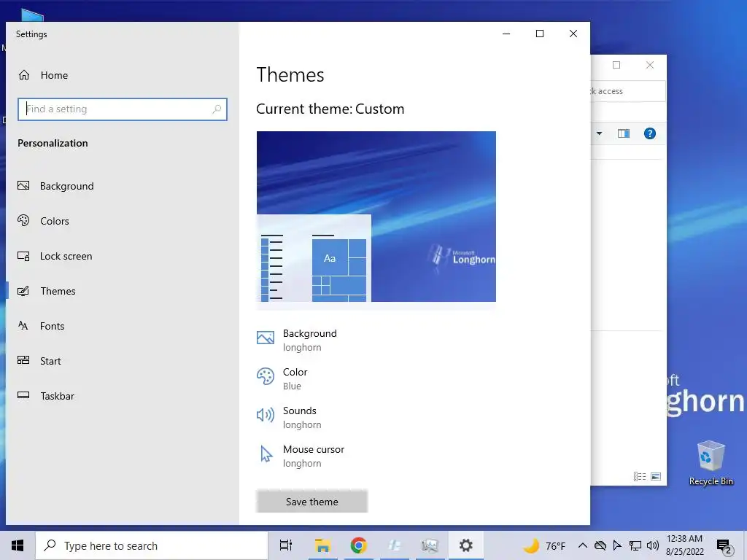This screenshot has width=747, height=560.
Task: Open theme Background longhorn option
Action: point(297,340)
